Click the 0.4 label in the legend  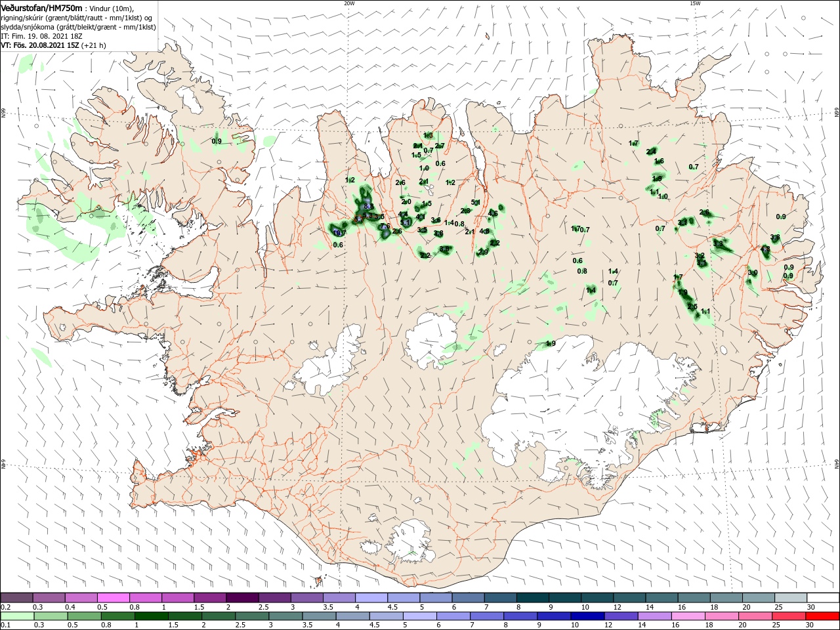coord(70,607)
